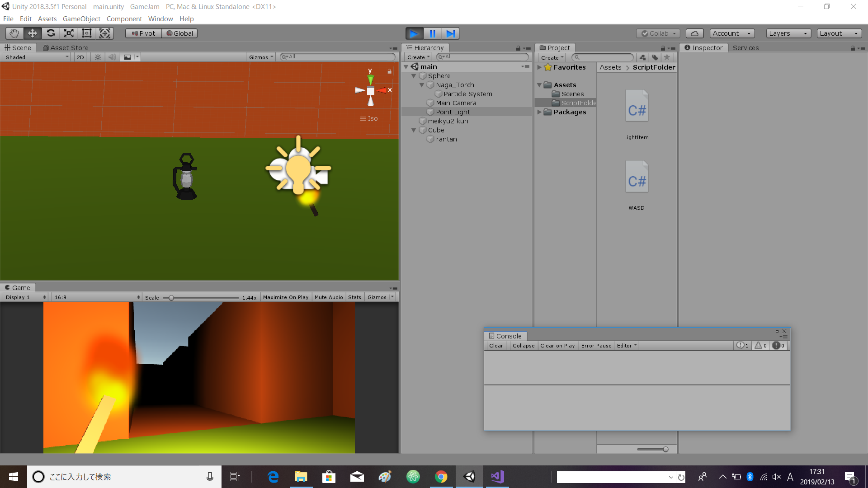The height and width of the screenshot is (488, 868).
Task: Select the Hand tool in toolbar
Action: coord(14,33)
